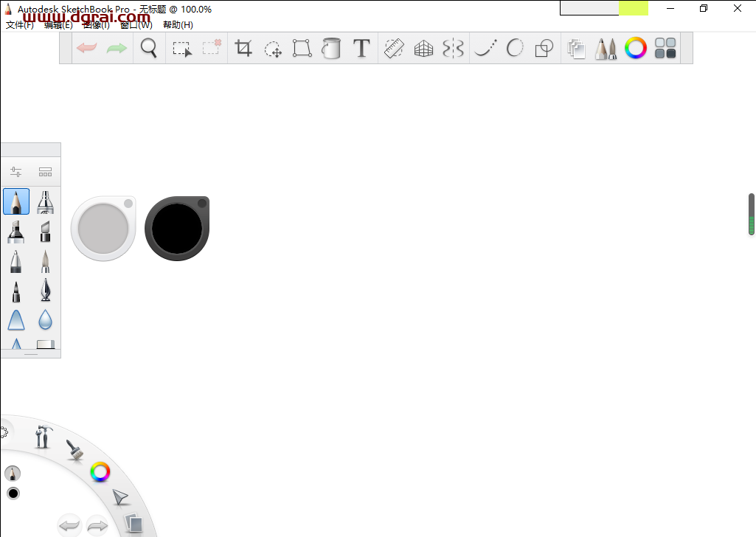The height and width of the screenshot is (537, 756).
Task: Select the Distort transform tool
Action: pyautogui.click(x=302, y=49)
